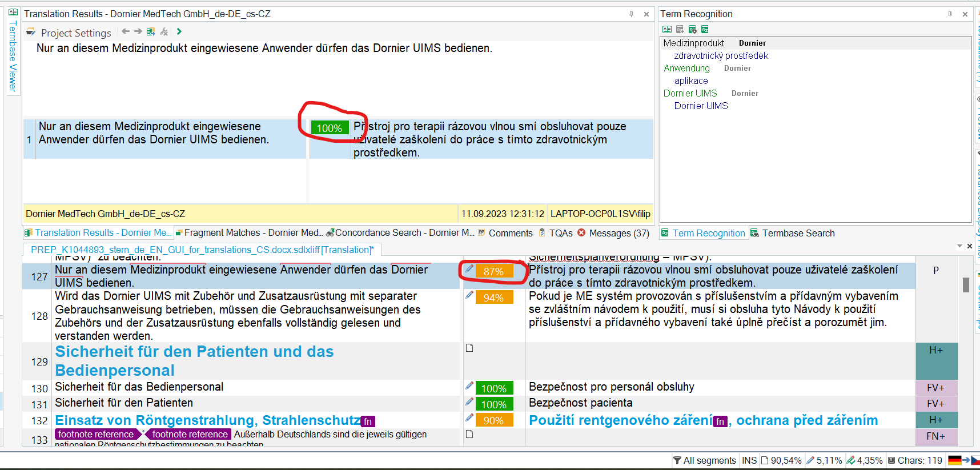Switch to the Term Recognition tab
The image size is (980, 470).
tap(703, 233)
